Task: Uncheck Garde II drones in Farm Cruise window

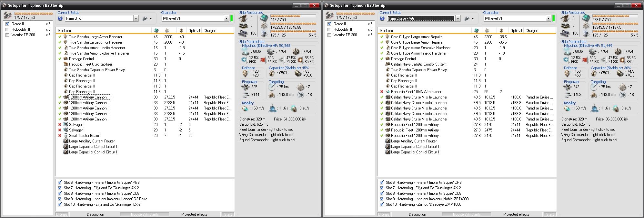Action: (329, 24)
